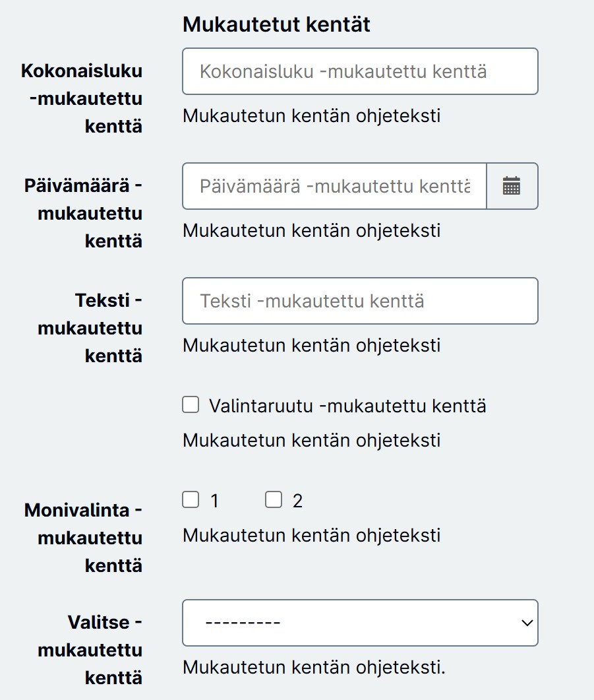
Task: Click the Päivämäärä -mukautettu kenttä label
Action: 83,213
